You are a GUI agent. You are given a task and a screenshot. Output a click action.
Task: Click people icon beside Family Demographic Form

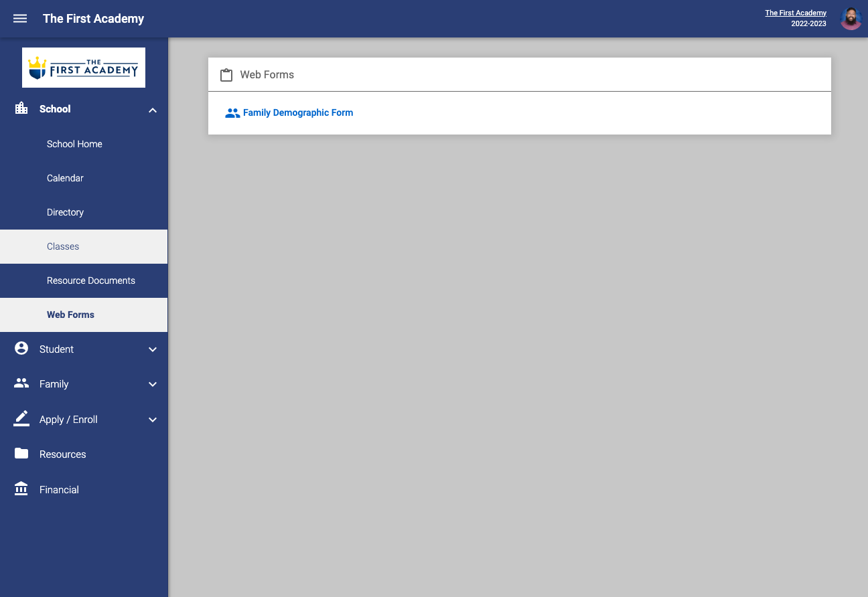(232, 113)
